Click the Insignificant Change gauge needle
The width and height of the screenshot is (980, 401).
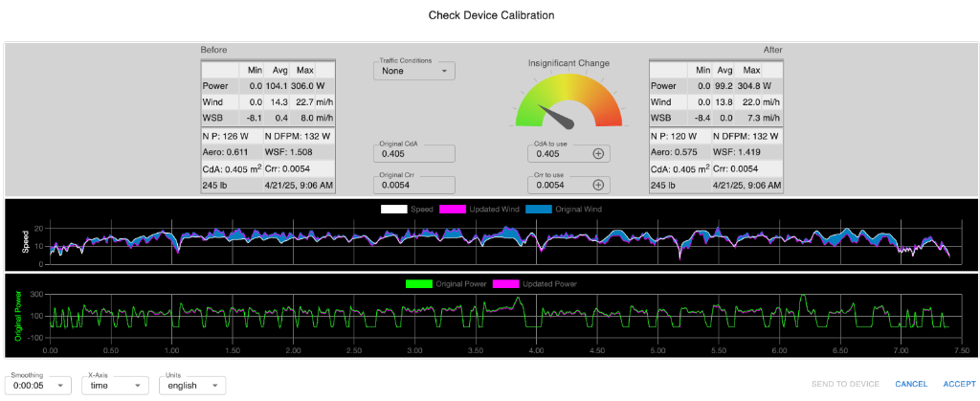pos(558,117)
